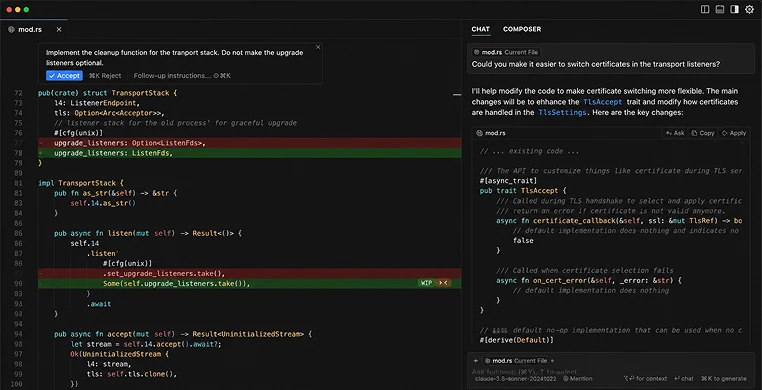Click the added line 'Some(self.upgrade_listeners.take()),'
Viewport: 762px width, 390px height.
pos(250,283)
